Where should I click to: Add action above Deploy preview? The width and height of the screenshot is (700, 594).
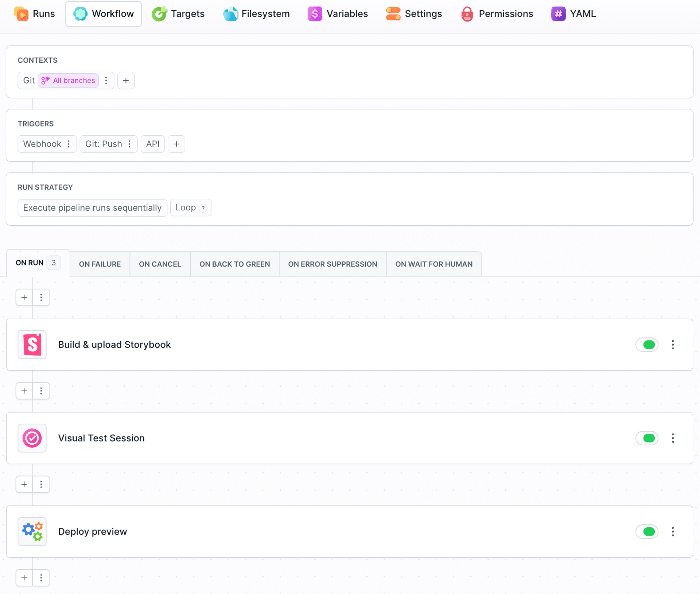coord(24,484)
